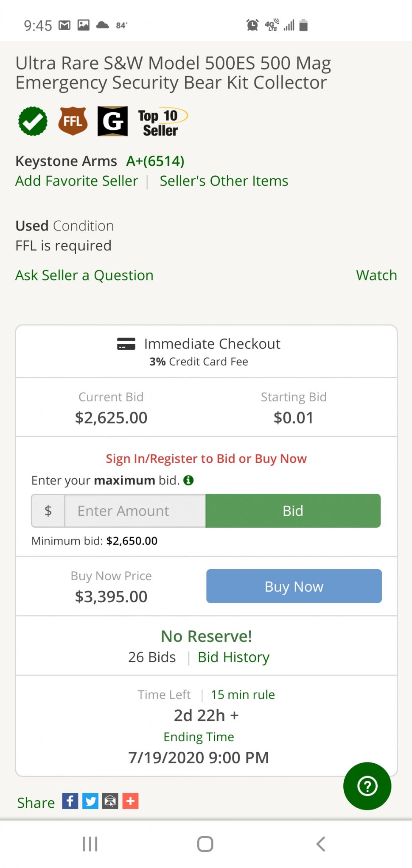This screenshot has width=412, height=868.
Task: Share listing on Facebook
Action: tap(70, 801)
